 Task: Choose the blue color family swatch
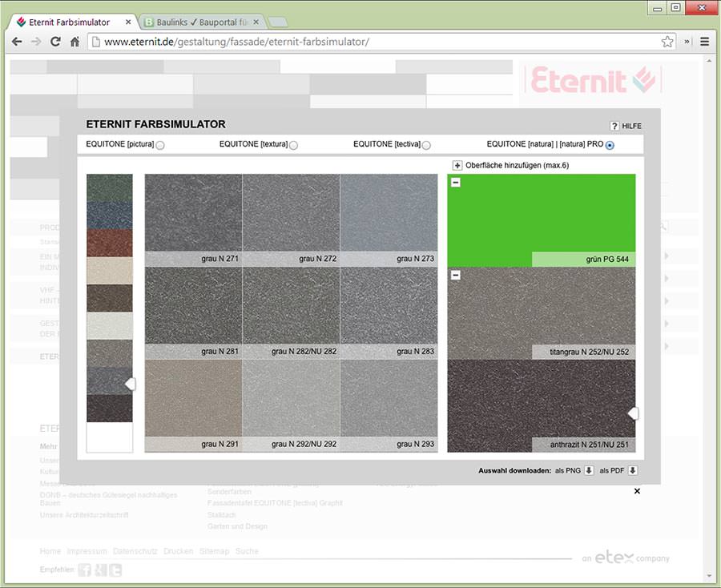[110, 215]
